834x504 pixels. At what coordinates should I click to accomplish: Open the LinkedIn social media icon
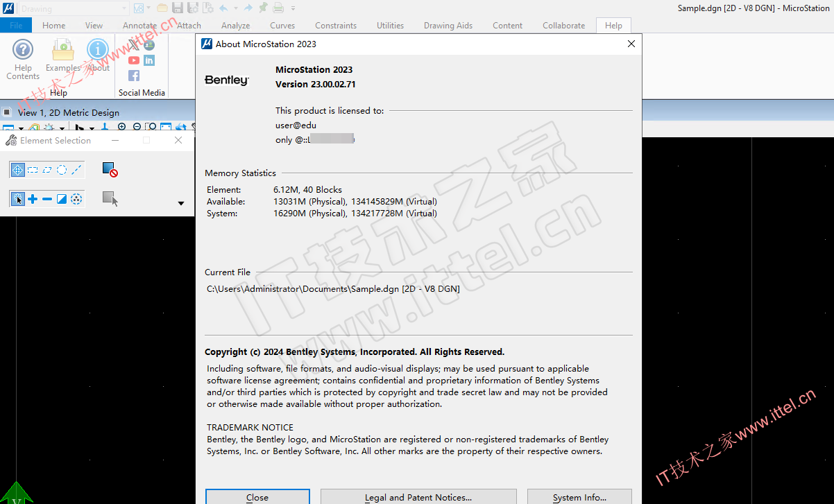(149, 60)
